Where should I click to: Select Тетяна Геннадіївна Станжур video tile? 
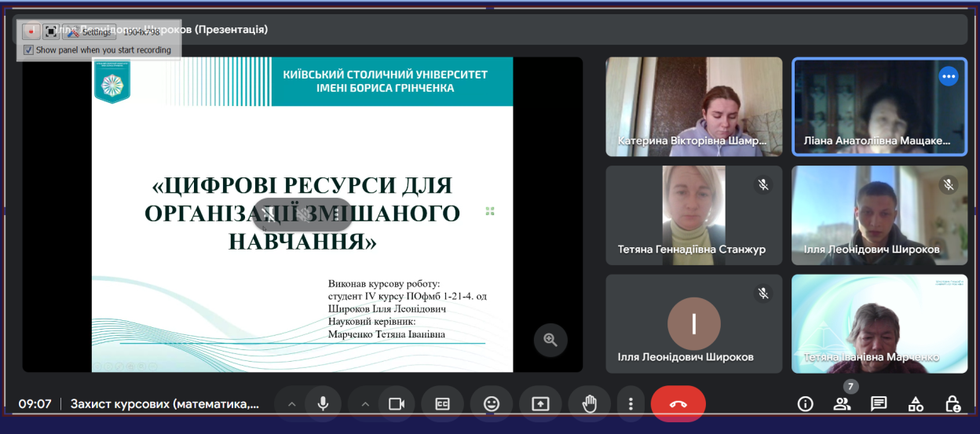coord(694,215)
